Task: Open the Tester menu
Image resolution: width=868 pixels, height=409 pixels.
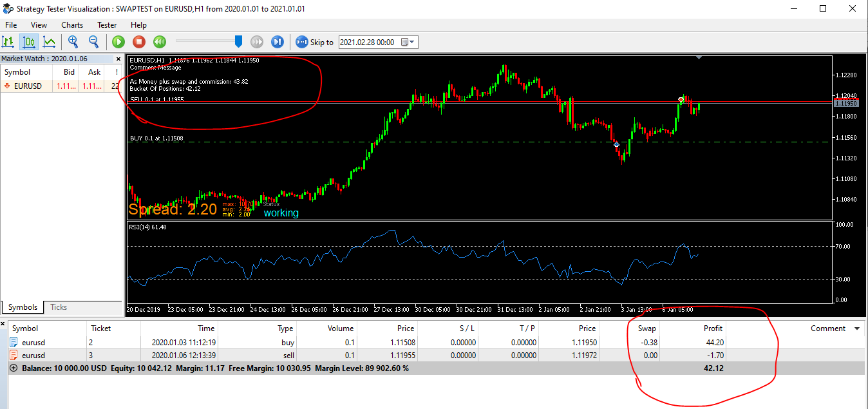Action: (107, 24)
